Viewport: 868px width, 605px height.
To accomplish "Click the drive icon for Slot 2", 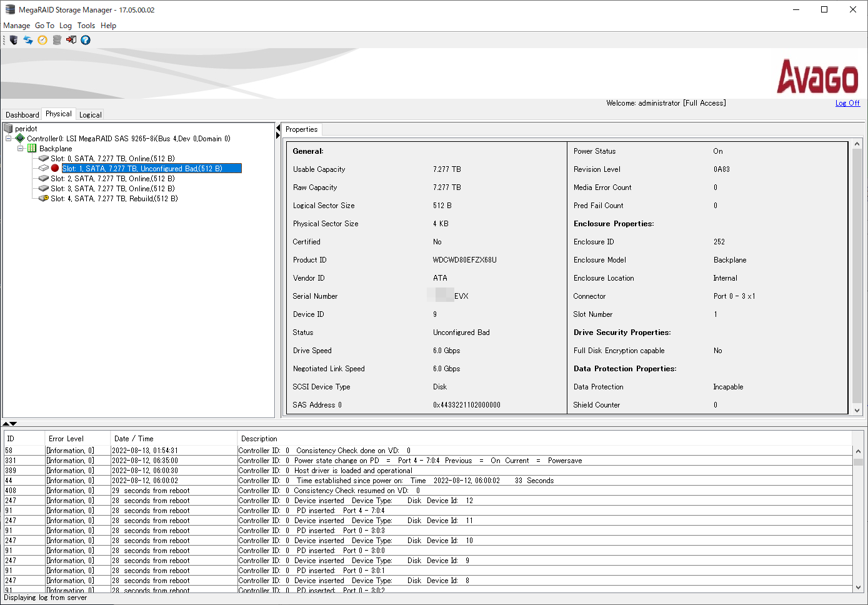I will coord(44,179).
